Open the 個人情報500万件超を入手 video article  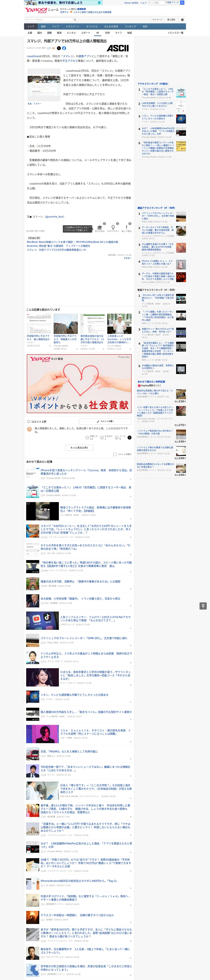(x=86, y=712)
